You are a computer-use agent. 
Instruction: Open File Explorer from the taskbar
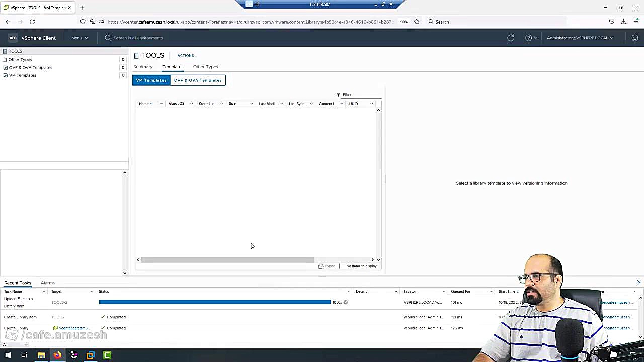click(41, 355)
